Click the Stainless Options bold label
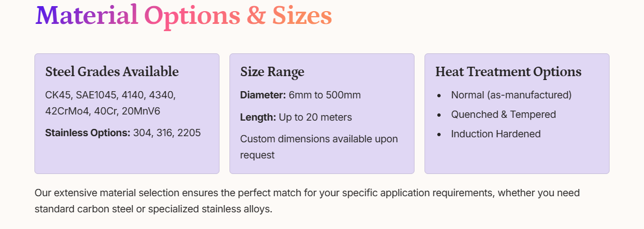Viewport: 644px width, 229px height. coord(87,133)
